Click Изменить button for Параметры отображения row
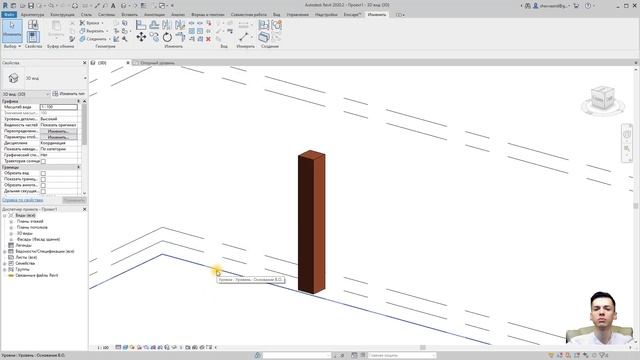Viewport: 640px width, 360px height. pyautogui.click(x=58, y=137)
